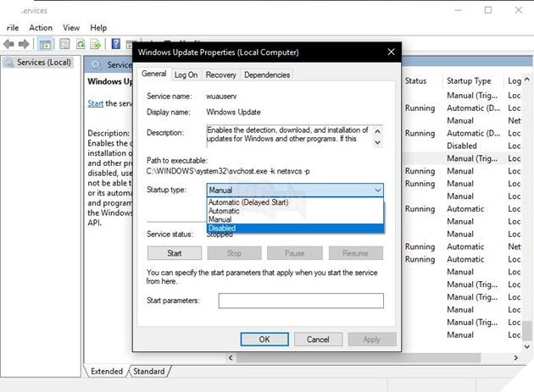Switch to the Log On tab
Viewport: 534px width, 392px height.
pos(186,75)
